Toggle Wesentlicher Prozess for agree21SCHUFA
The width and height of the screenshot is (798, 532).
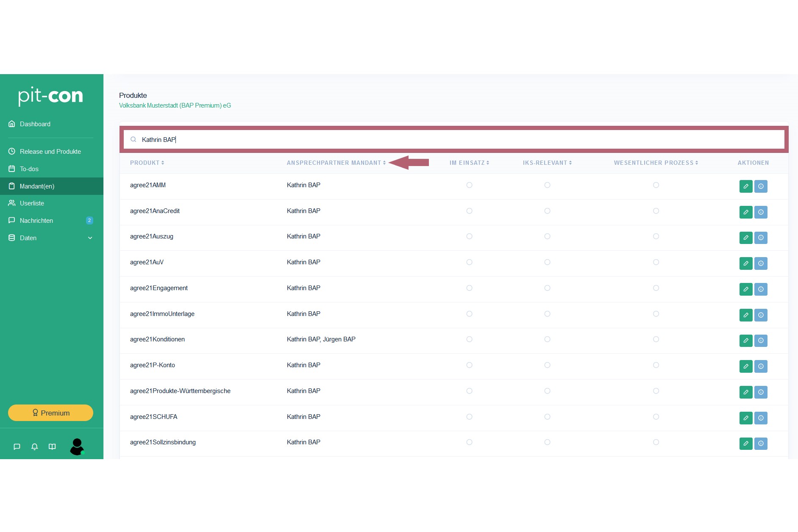click(x=656, y=417)
